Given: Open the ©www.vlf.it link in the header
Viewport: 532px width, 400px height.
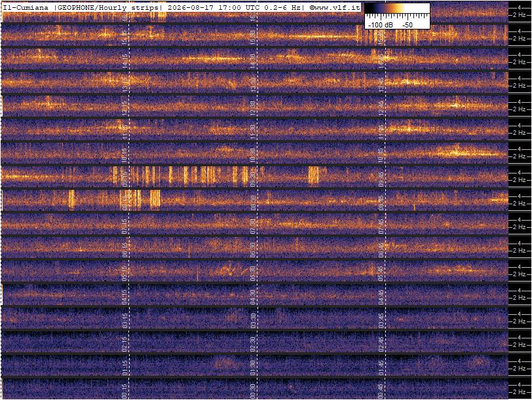Looking at the screenshot, I should coord(334,7).
